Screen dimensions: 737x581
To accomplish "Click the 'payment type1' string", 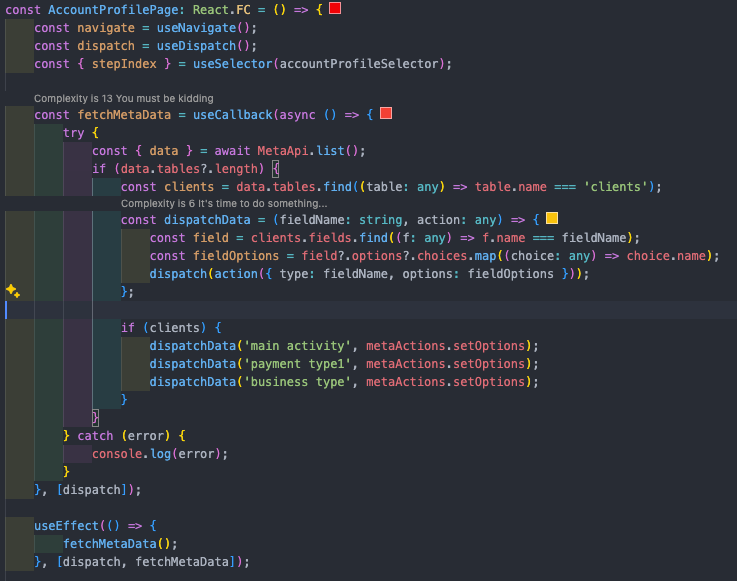I will coord(297,364).
